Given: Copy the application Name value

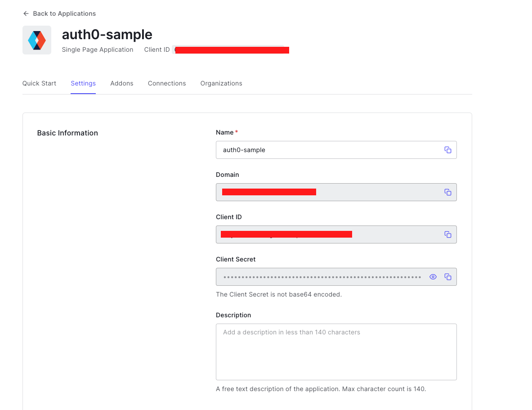Looking at the screenshot, I should click(448, 150).
